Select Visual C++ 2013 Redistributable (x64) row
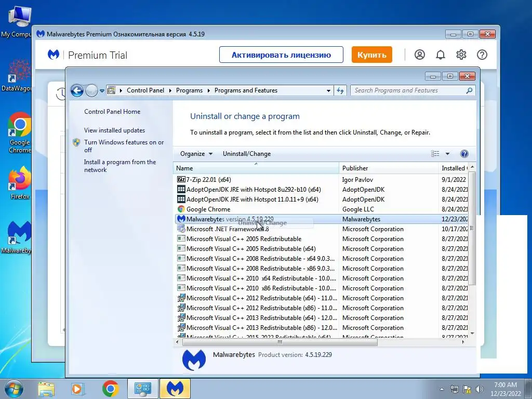The width and height of the screenshot is (532, 399). (x=321, y=317)
